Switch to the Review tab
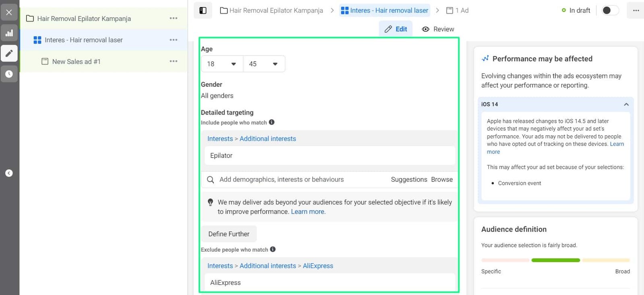Image resolution: width=644 pixels, height=295 pixels. click(x=438, y=29)
